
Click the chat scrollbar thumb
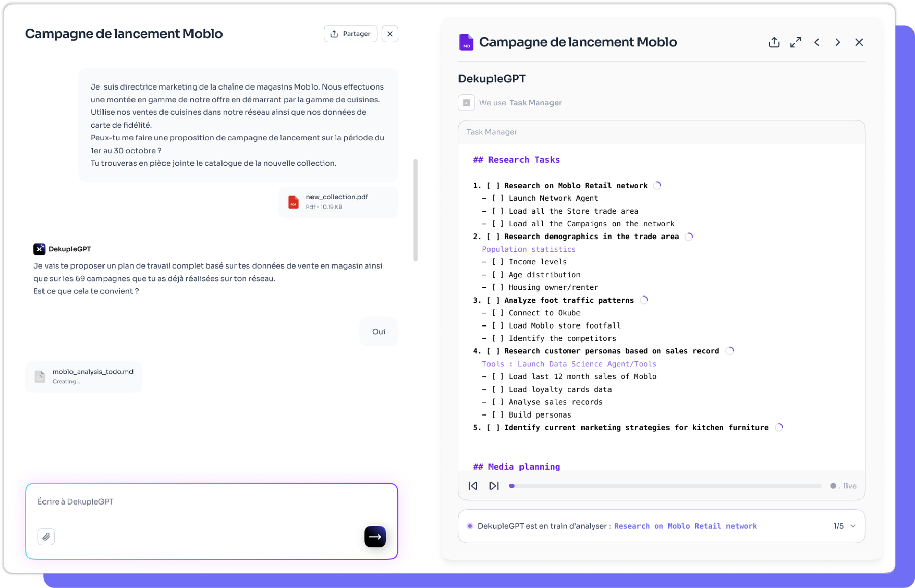(416, 210)
